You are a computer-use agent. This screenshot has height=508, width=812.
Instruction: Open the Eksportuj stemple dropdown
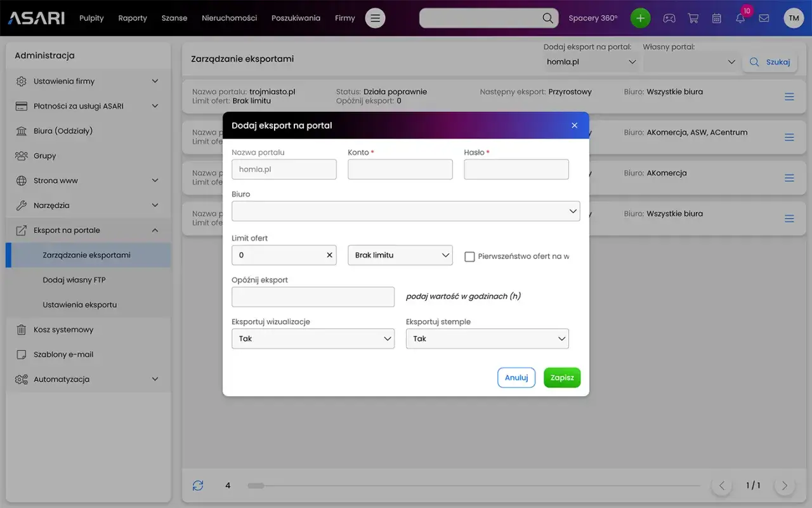click(x=487, y=339)
